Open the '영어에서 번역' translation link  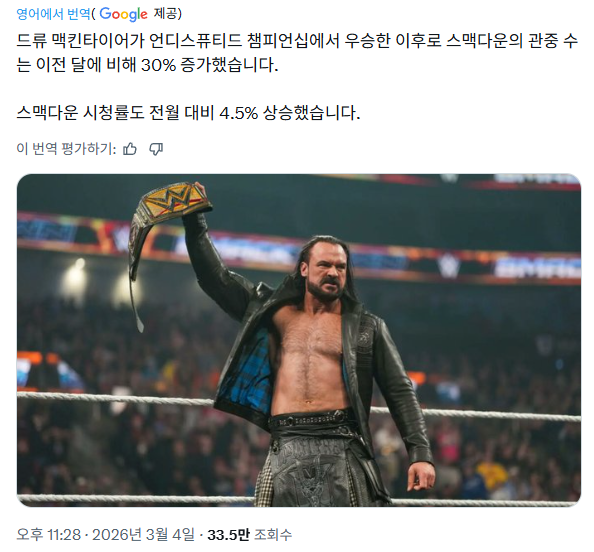point(53,14)
